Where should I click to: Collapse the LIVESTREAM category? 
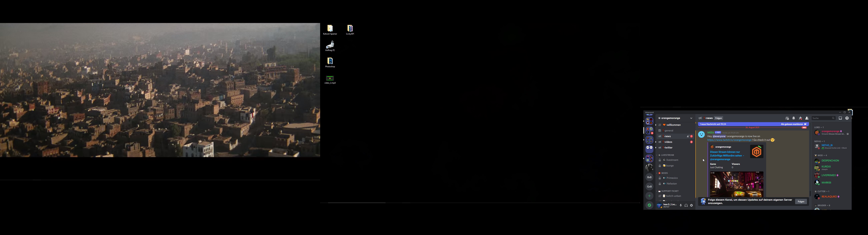pos(667,155)
